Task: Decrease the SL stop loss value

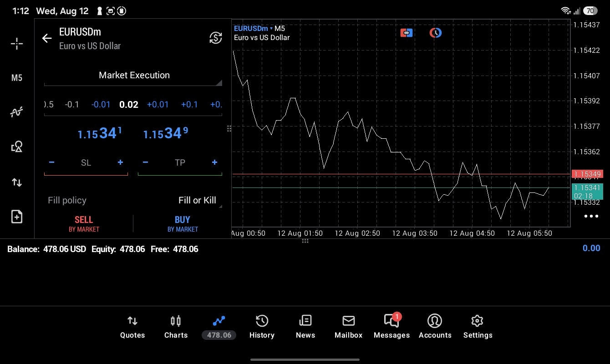Action: 52,162
